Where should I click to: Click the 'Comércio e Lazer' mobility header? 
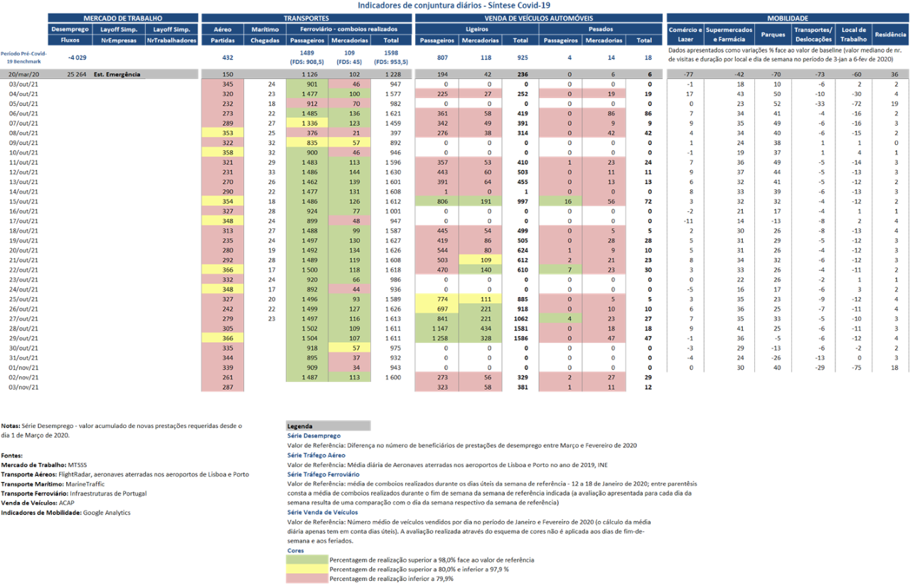click(685, 34)
